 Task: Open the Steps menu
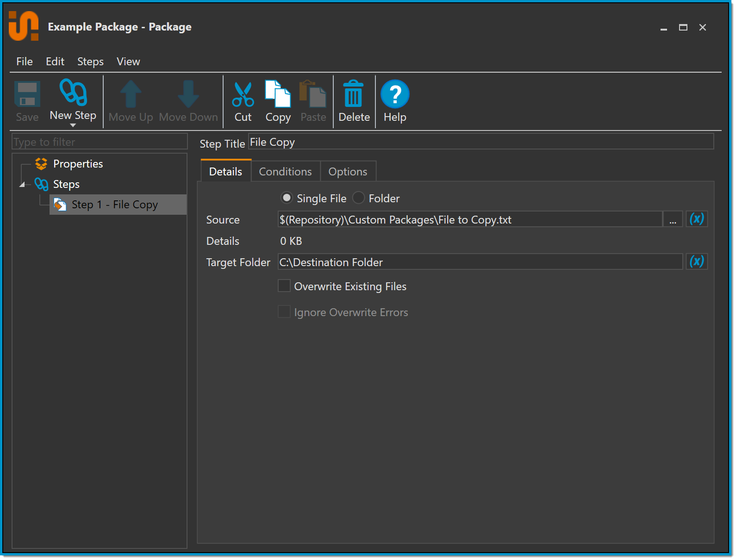point(90,62)
